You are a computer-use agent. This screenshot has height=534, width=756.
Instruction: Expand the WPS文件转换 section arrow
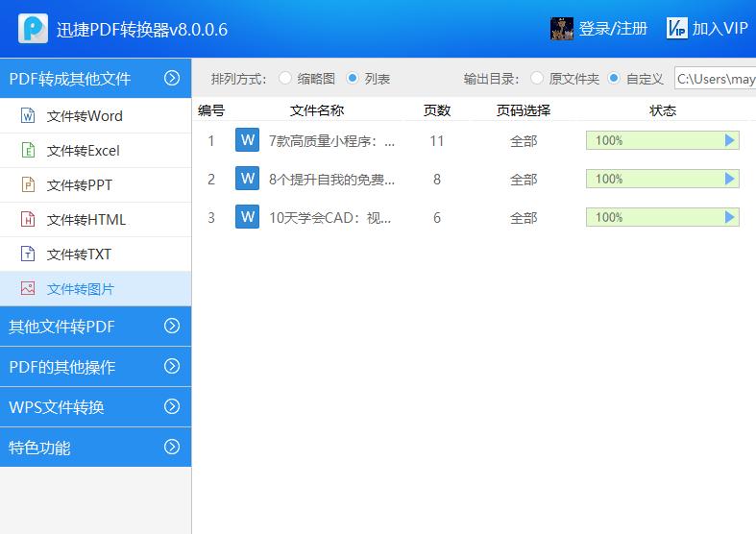pyautogui.click(x=172, y=406)
